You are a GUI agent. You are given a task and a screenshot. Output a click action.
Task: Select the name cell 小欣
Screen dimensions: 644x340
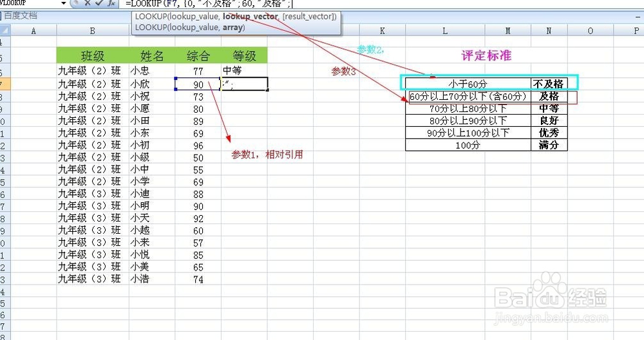[x=152, y=84]
